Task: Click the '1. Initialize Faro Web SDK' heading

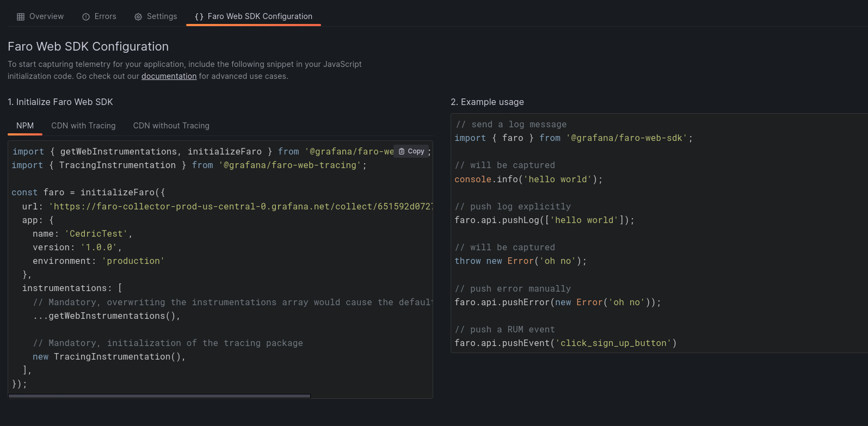Action: (60, 102)
